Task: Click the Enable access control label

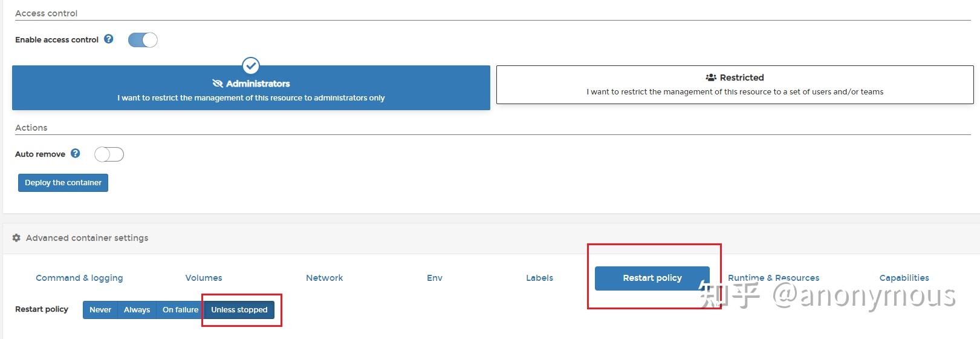Action: (57, 40)
